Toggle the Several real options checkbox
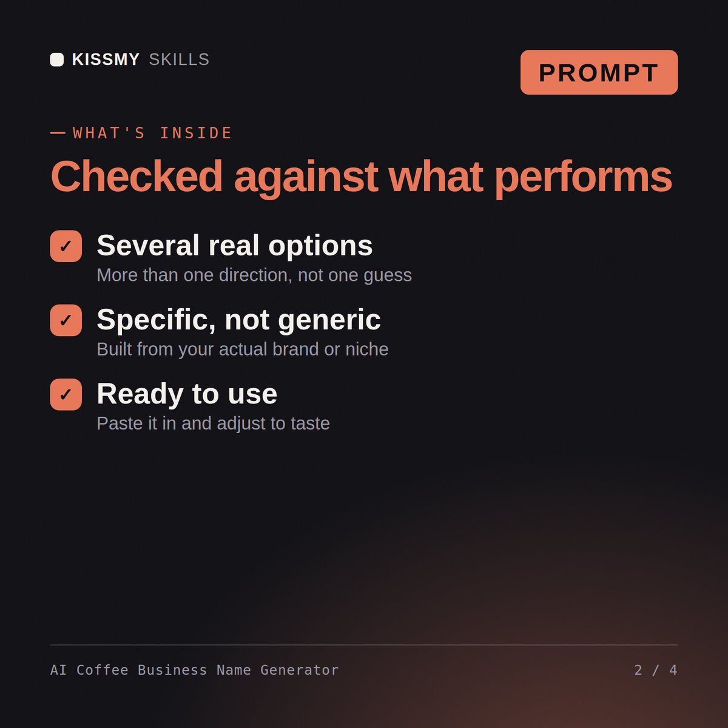The image size is (728, 728). coord(66,246)
